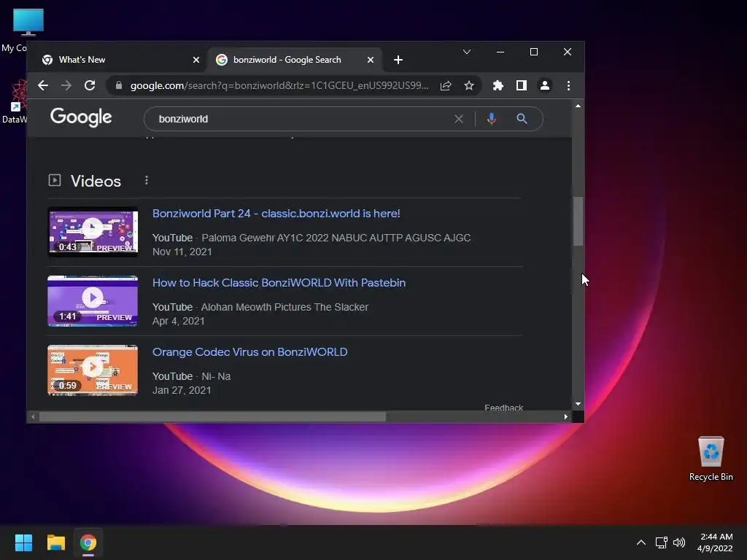Select the Recycle Bin desktop icon
Screen dimensions: 747x560
coord(711,459)
